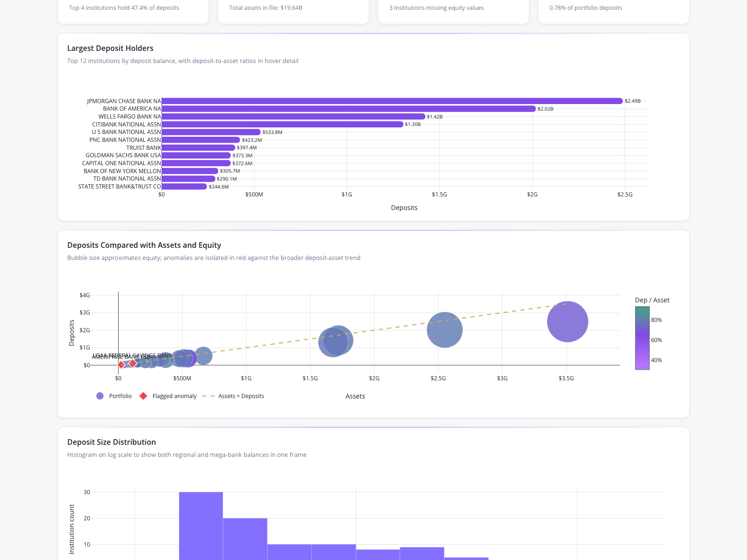Click the GOLDMAN SACHS BANK USA bar
The image size is (747, 560).
[x=196, y=155]
